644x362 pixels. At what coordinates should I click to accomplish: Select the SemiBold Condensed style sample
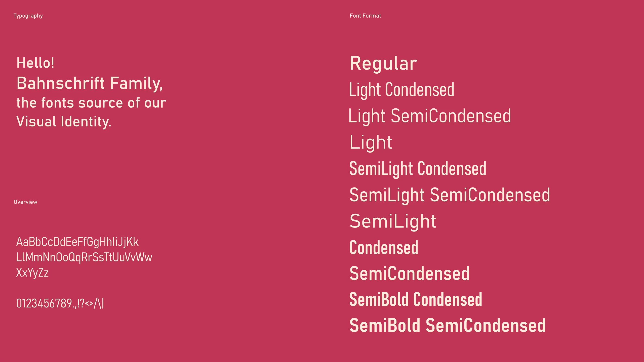click(x=416, y=300)
